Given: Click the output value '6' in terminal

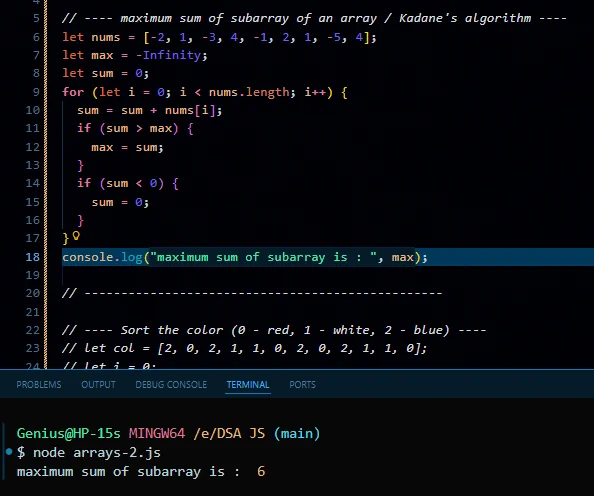Looking at the screenshot, I should click(x=261, y=471).
